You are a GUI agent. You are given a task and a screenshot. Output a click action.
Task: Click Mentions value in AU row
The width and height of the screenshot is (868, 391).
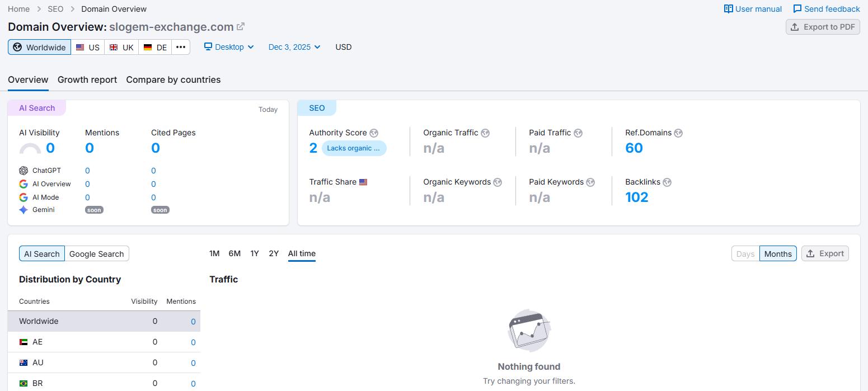(x=193, y=363)
